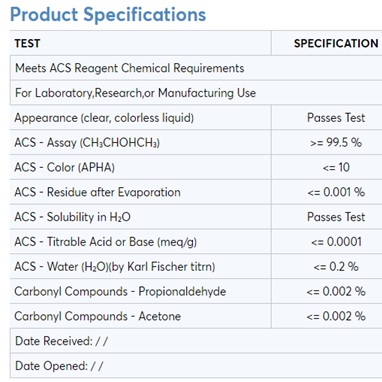Screen dimensions: 382x382
Task: Select the <= 0.0001 specification value
Action: coord(336,242)
